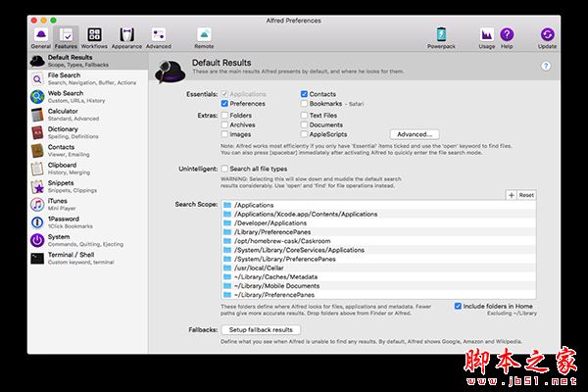
Task: Select Contacts sidebar item
Action: click(88, 150)
